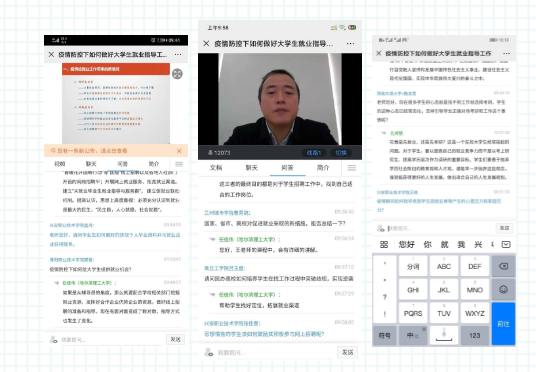Tap the 123 number key
This screenshot has height=372, width=536.
[x=474, y=335]
